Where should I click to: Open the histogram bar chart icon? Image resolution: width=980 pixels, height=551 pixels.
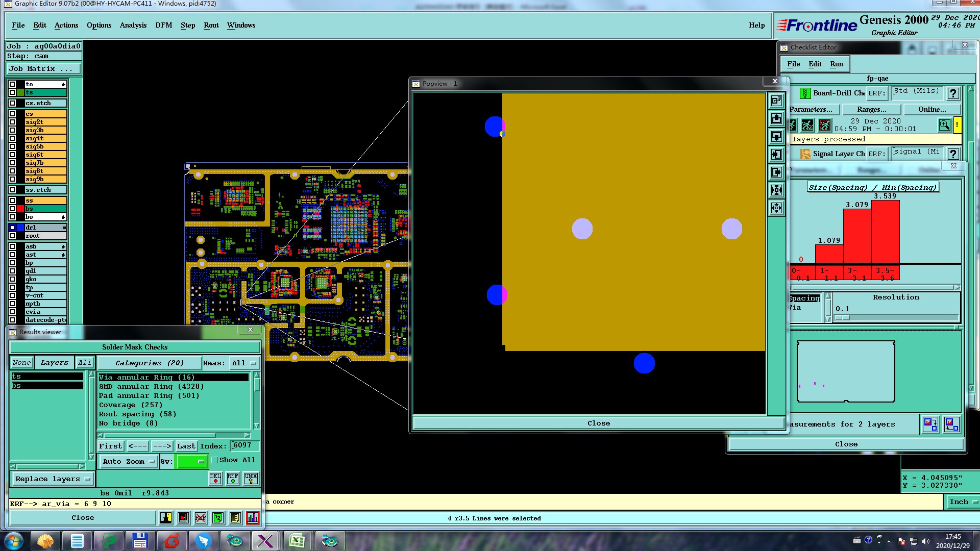pyautogui.click(x=253, y=518)
